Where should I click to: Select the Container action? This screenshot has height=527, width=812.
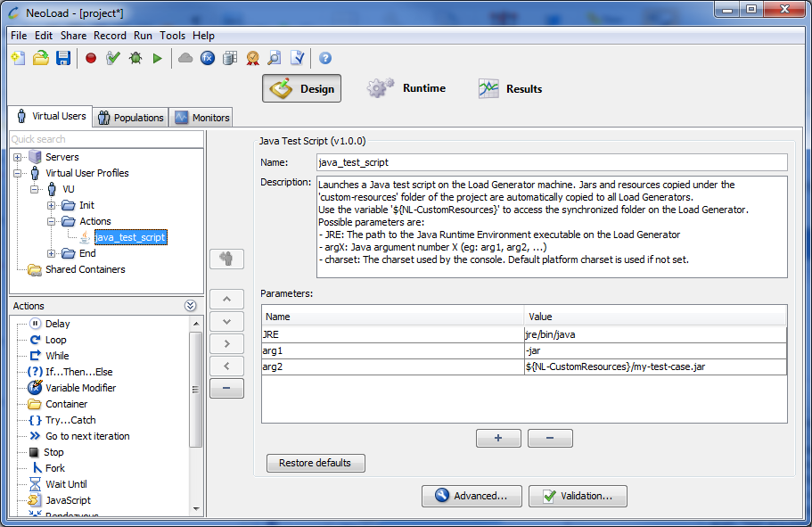66,404
